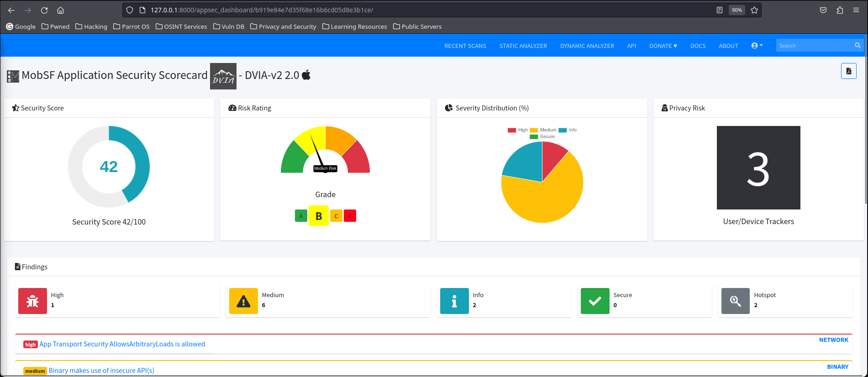Screen dimensions: 868x377
Task: Expand Binary makes use of insecure API finding
Action: pos(101,371)
